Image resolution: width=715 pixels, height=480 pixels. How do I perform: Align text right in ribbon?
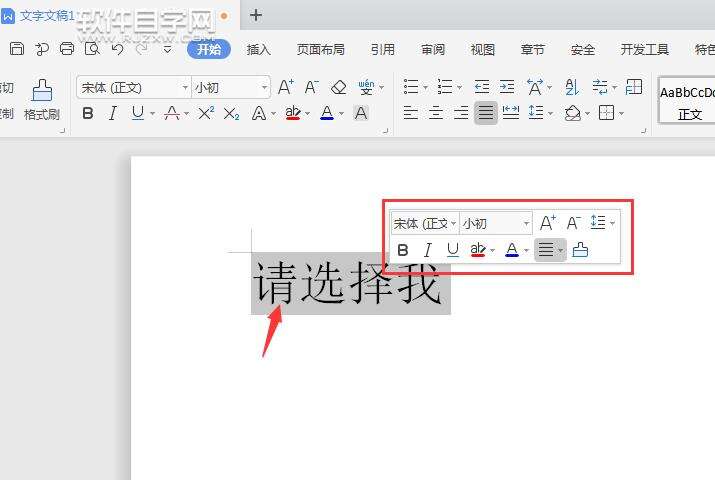[461, 113]
